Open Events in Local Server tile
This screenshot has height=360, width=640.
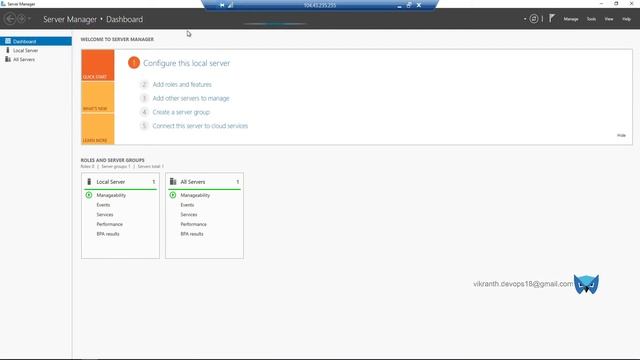(103, 205)
